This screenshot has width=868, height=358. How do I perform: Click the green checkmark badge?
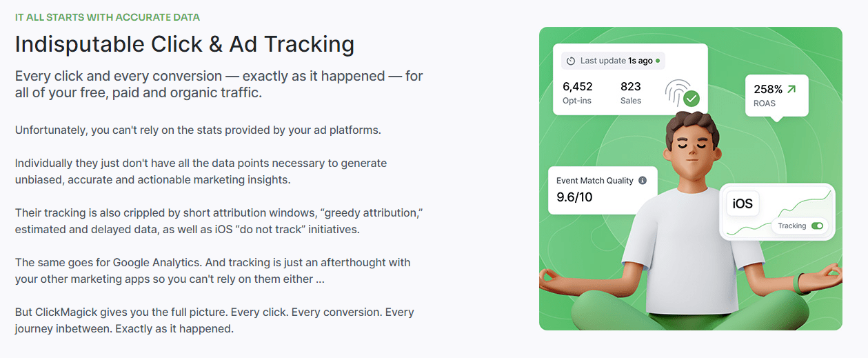691,99
